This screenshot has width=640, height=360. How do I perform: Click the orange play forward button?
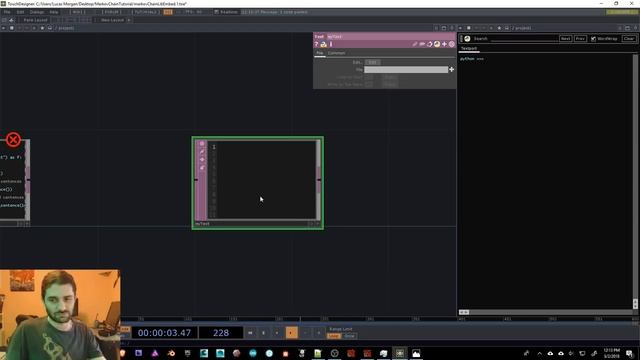291,333
